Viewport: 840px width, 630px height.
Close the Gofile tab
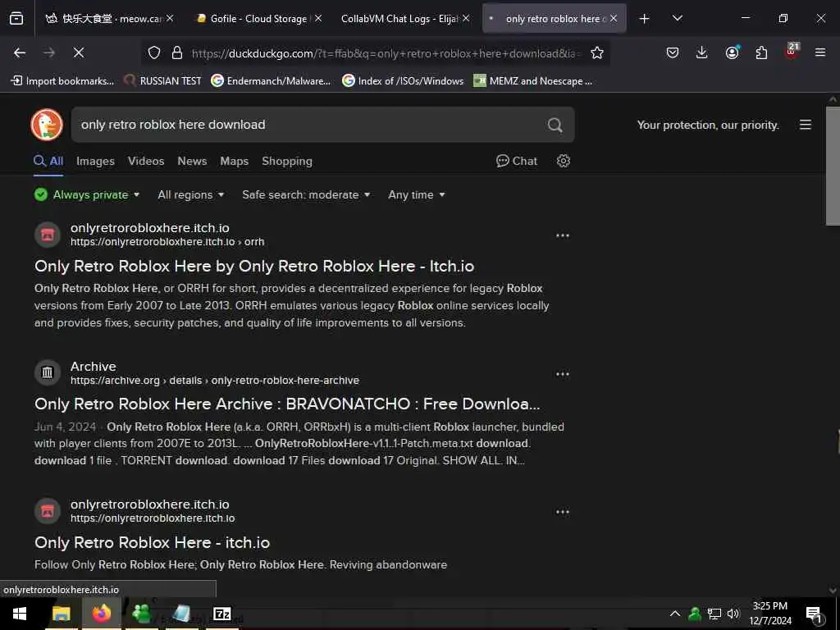click(x=318, y=18)
